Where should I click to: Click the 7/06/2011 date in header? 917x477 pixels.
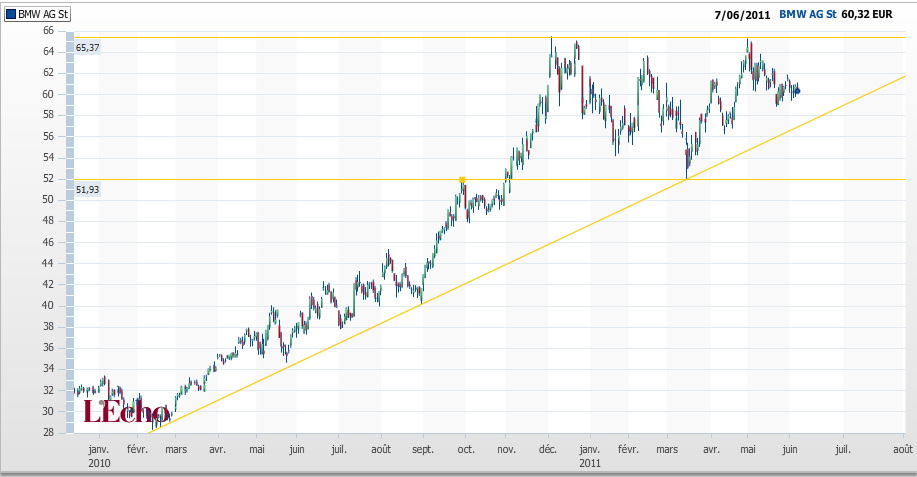tap(742, 15)
